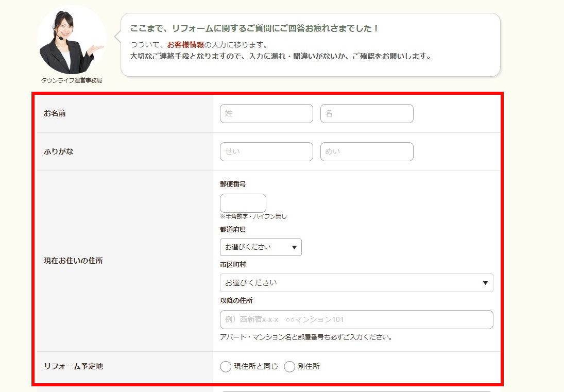Focus the せい furigana input field

(x=266, y=152)
